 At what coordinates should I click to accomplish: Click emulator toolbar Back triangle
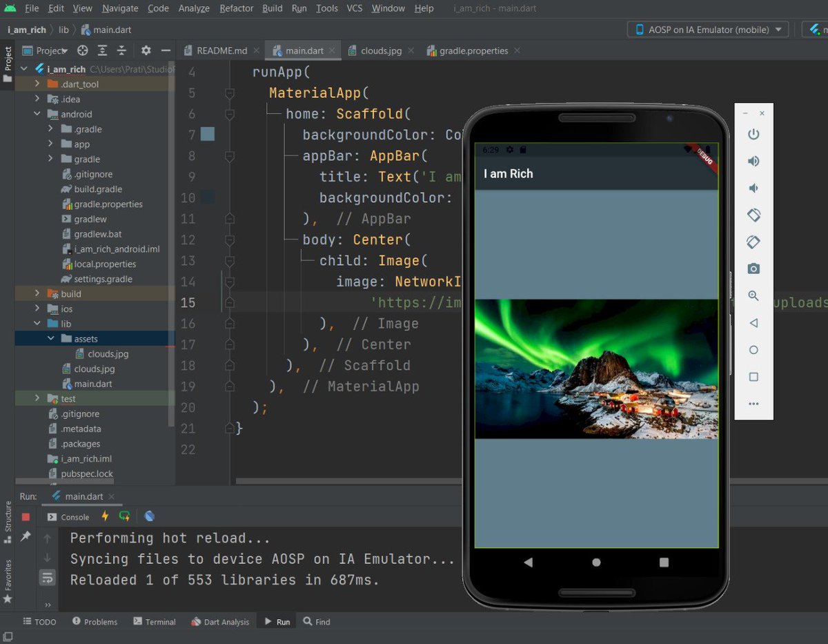click(x=753, y=323)
